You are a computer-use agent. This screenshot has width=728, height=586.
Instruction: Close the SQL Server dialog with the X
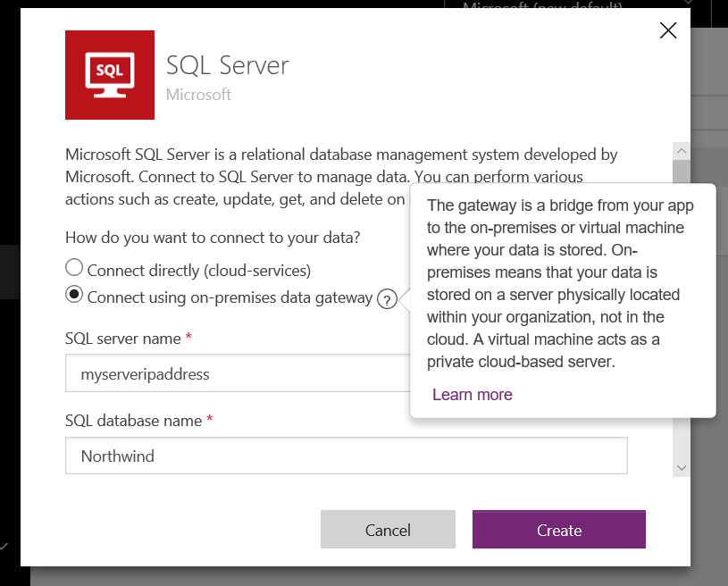pos(667,29)
